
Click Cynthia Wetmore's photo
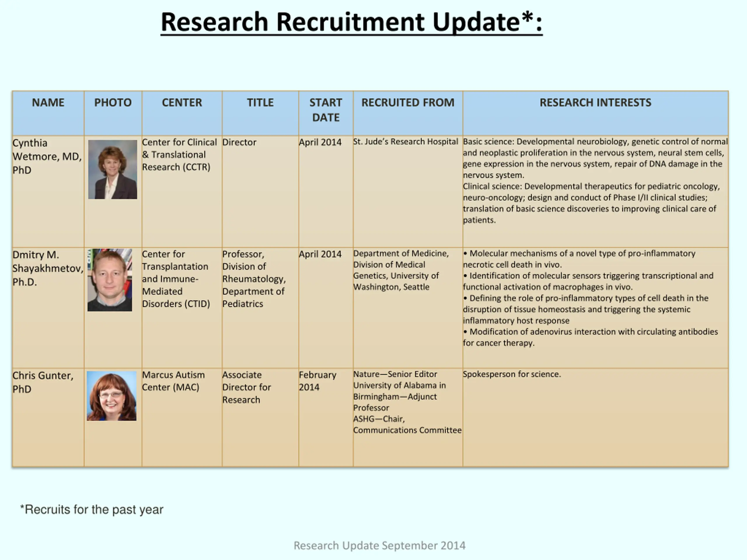click(112, 169)
